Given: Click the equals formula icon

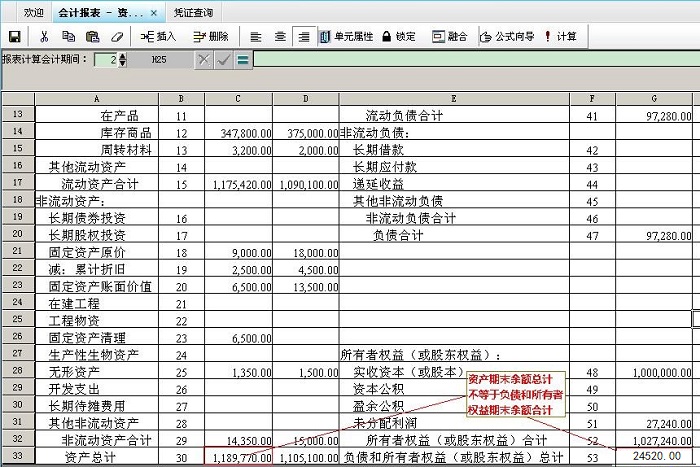Looking at the screenshot, I should (x=243, y=60).
